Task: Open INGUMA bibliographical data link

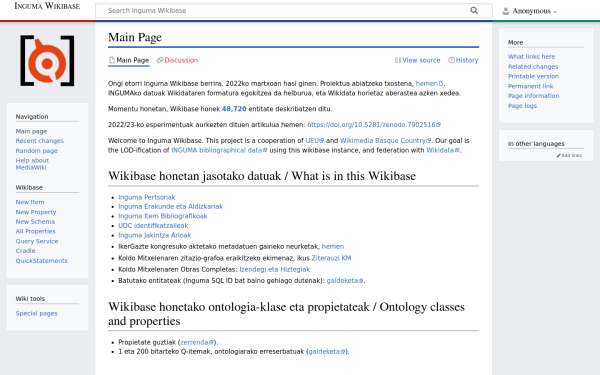Action: (219, 150)
